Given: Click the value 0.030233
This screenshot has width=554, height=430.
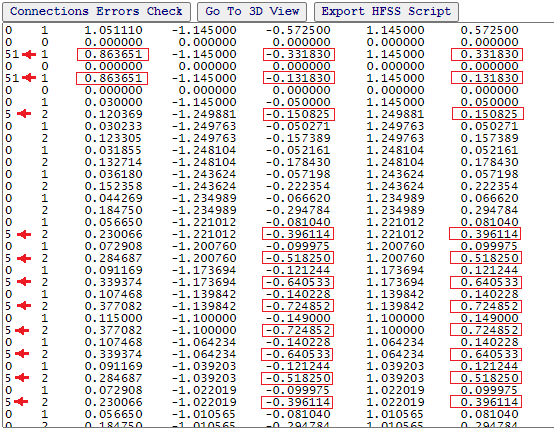Looking at the screenshot, I should point(113,126).
